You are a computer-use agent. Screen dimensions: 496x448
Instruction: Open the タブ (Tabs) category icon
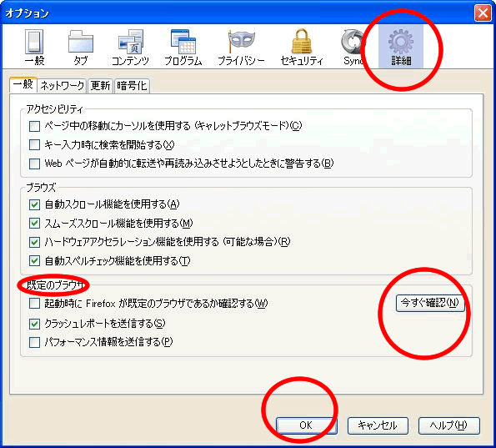(x=80, y=47)
